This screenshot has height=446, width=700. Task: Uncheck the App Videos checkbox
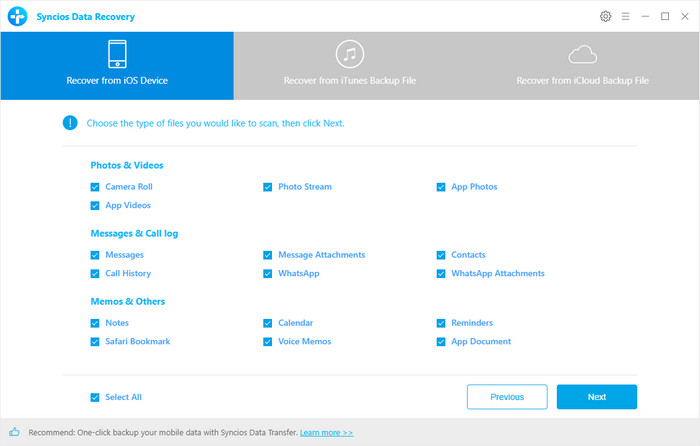pos(95,205)
